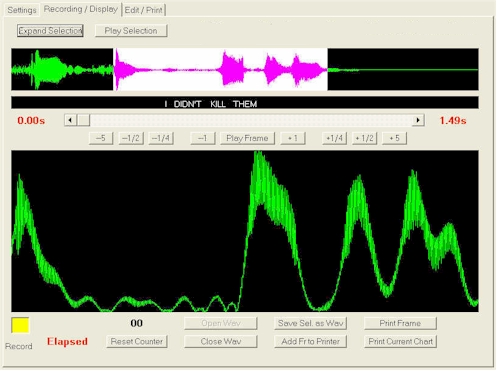Viewport: 497px width, 371px height.
Task: Click the magenta selected waveform region
Action: pyautogui.click(x=220, y=69)
